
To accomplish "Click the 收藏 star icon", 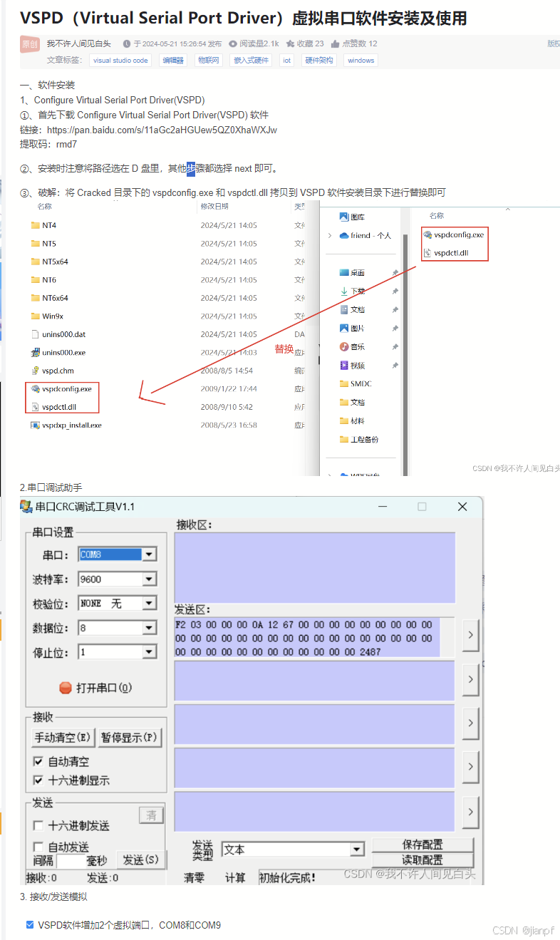I will click(x=291, y=43).
